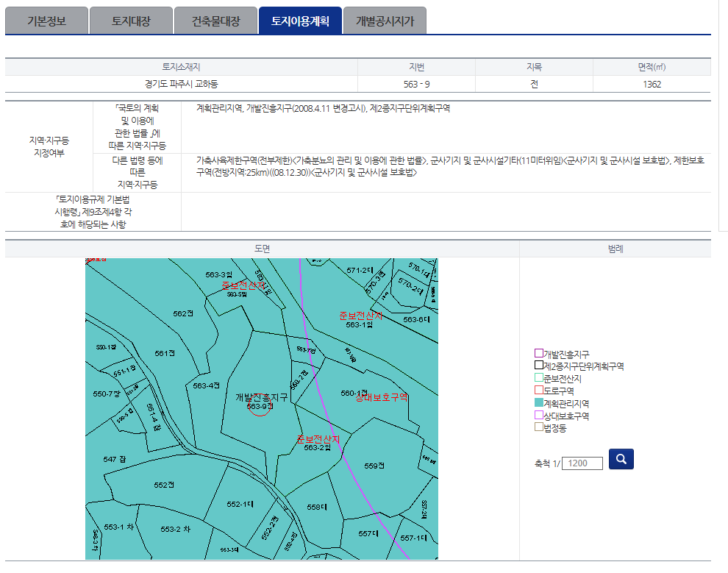Click the magnifier search button beside scale
This screenshot has height=573, width=728.
(621, 460)
